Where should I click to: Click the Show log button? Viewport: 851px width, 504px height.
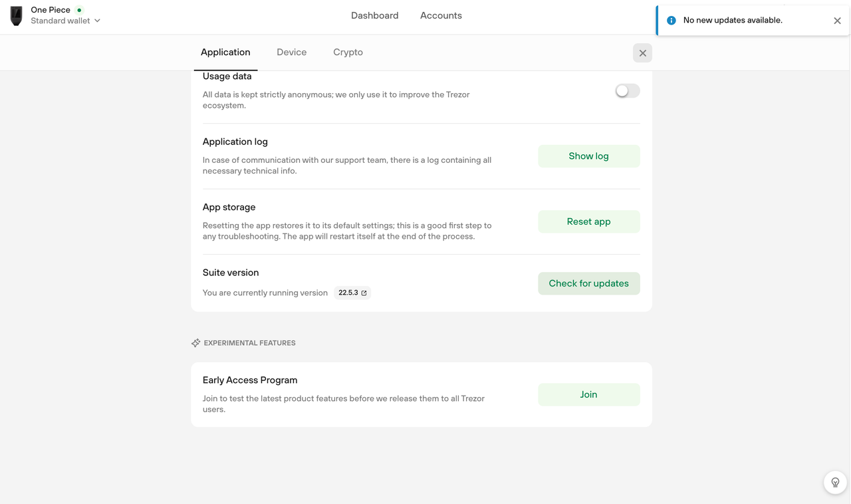(588, 156)
